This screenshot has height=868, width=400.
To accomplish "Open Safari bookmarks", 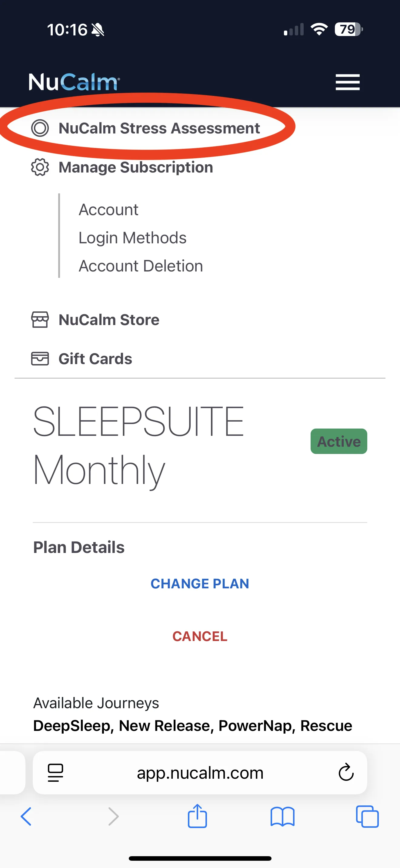I will click(282, 816).
